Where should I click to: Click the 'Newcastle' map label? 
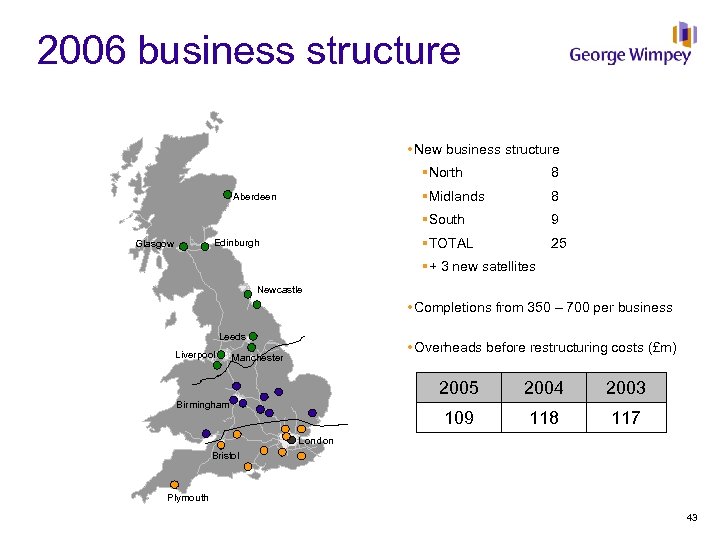(280, 290)
